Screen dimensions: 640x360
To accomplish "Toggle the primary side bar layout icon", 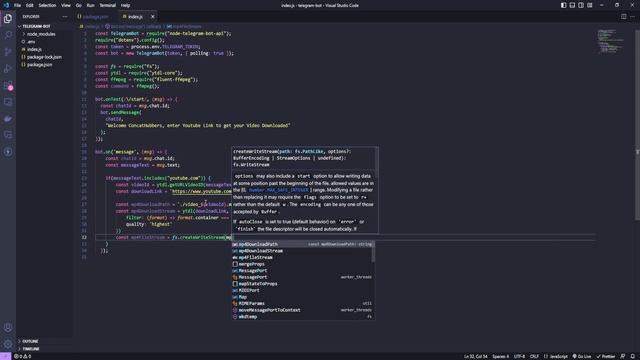I will pyautogui.click(x=564, y=5).
